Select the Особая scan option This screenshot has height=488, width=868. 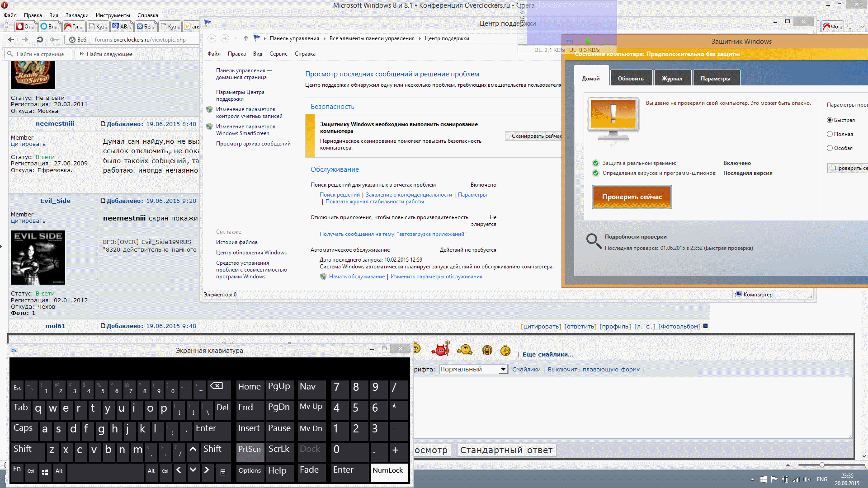[830, 148]
